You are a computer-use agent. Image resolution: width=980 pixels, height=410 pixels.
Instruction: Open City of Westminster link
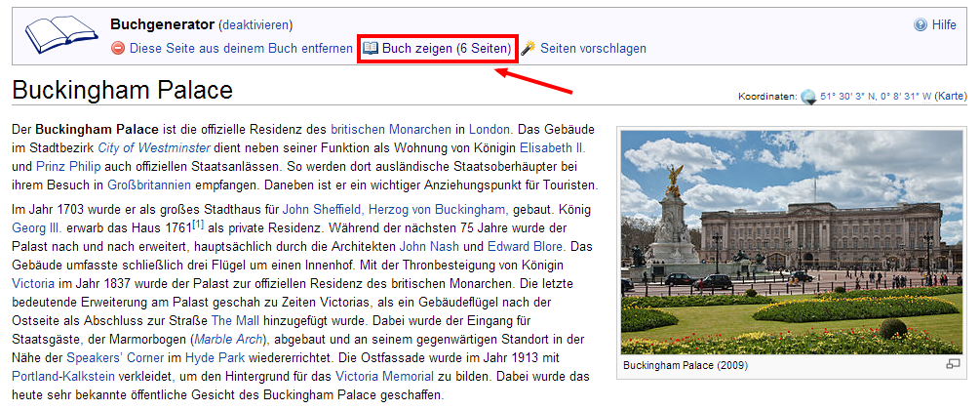(154, 148)
